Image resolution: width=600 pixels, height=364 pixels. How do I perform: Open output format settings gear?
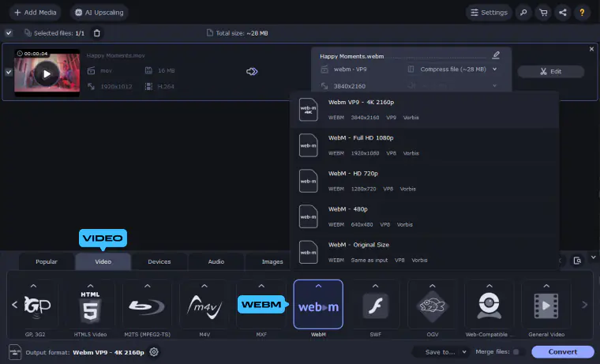[154, 351]
